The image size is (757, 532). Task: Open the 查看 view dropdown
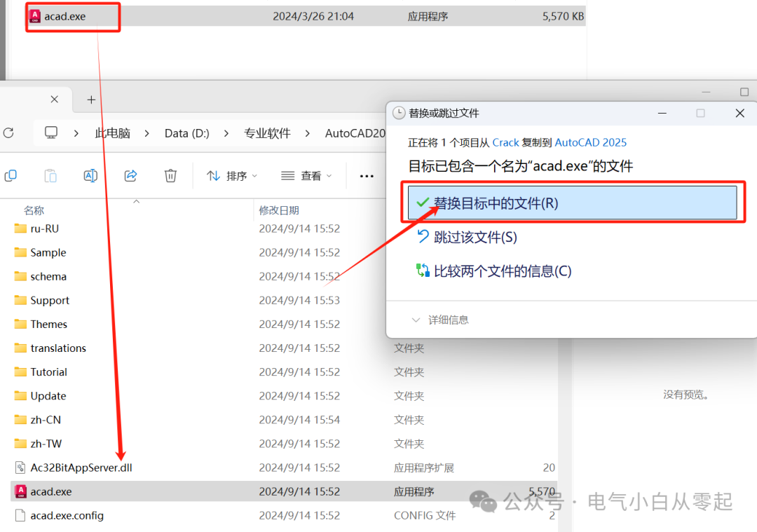306,176
